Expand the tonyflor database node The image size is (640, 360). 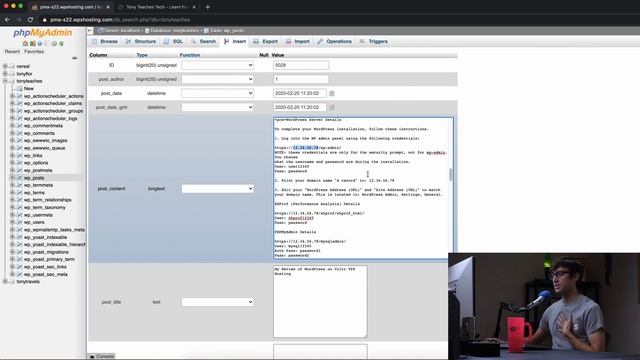(5, 74)
